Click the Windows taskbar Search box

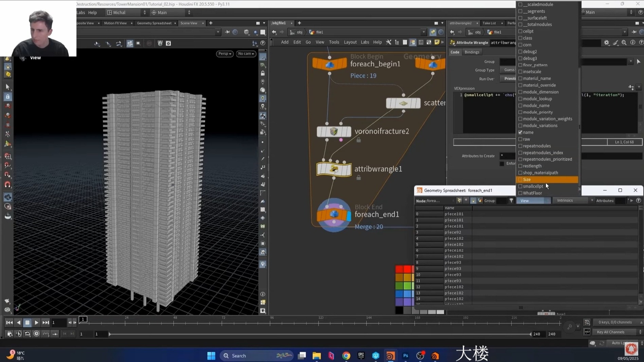[x=257, y=356]
